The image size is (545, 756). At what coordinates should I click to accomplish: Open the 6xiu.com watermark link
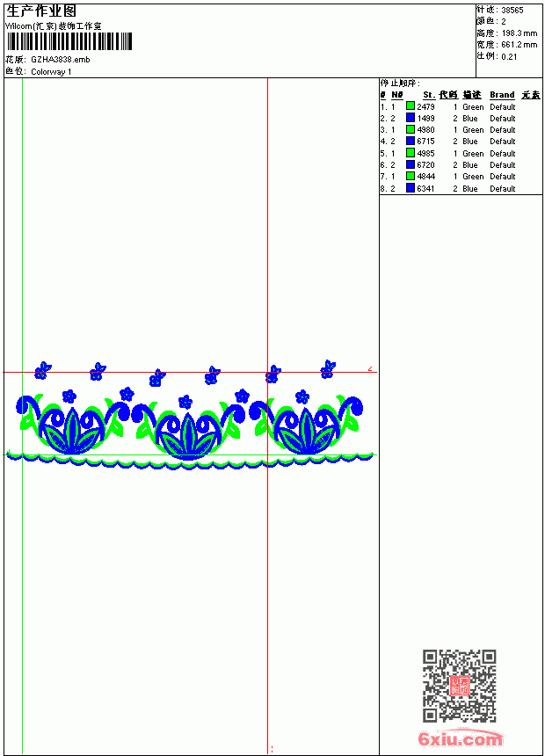(460, 738)
